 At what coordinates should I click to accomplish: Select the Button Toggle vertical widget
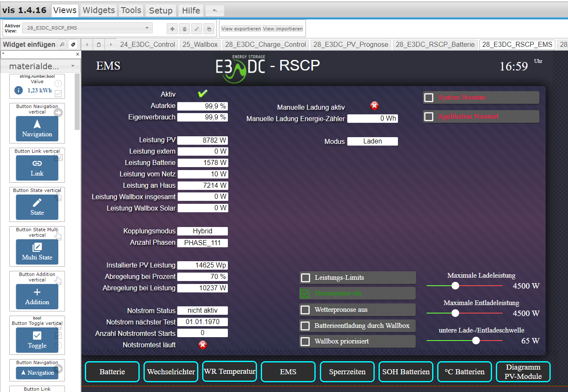point(37,335)
